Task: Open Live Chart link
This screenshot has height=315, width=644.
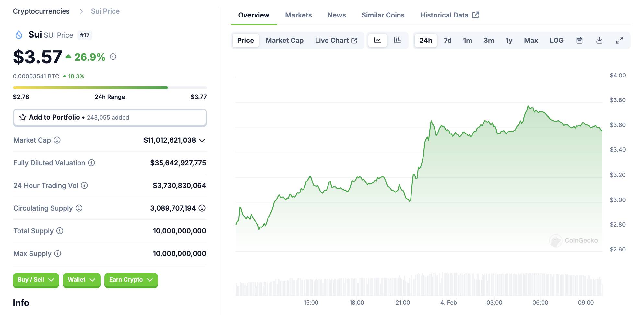Action: point(336,41)
